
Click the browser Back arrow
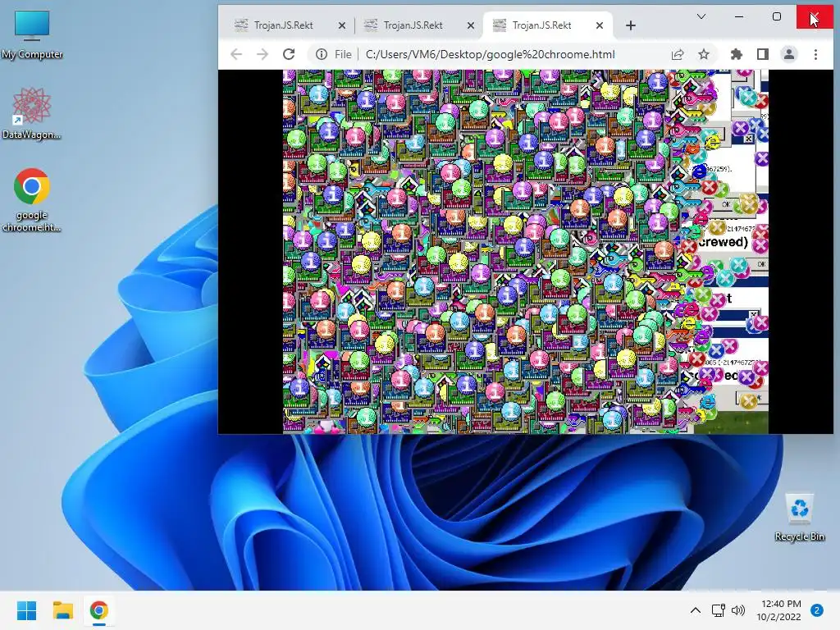[236, 54]
